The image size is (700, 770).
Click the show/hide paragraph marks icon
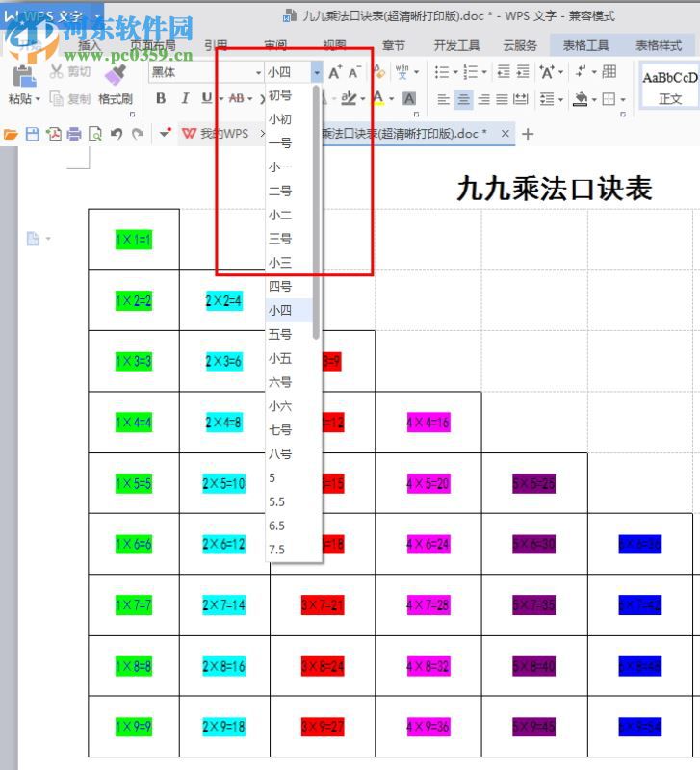tap(582, 71)
